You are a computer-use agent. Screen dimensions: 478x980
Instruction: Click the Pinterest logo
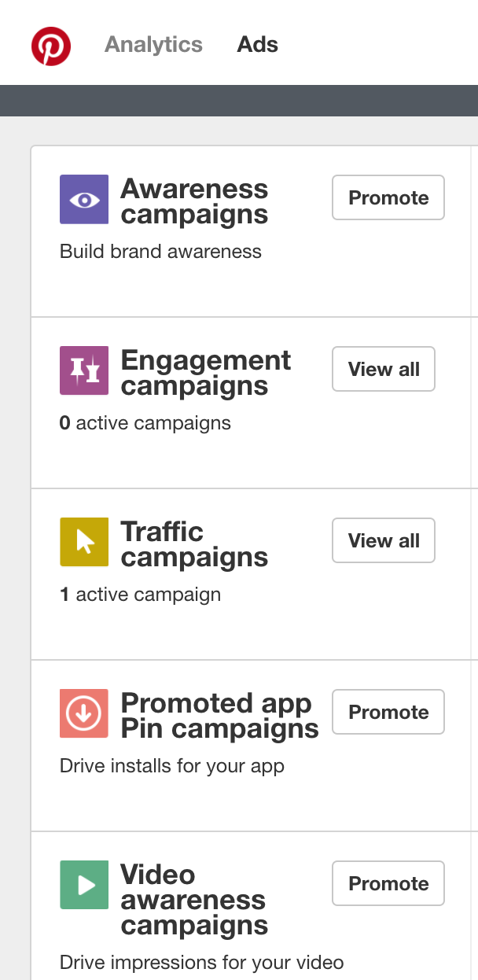pos(50,46)
